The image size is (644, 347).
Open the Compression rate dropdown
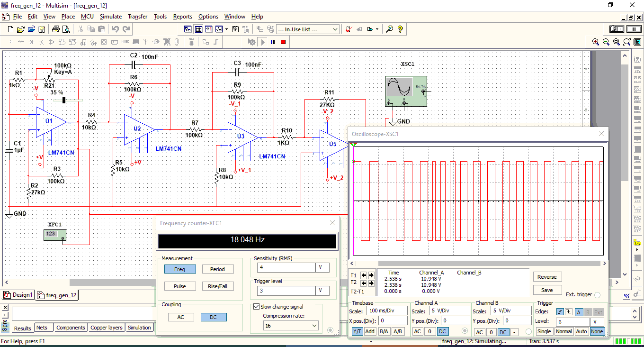coord(291,326)
